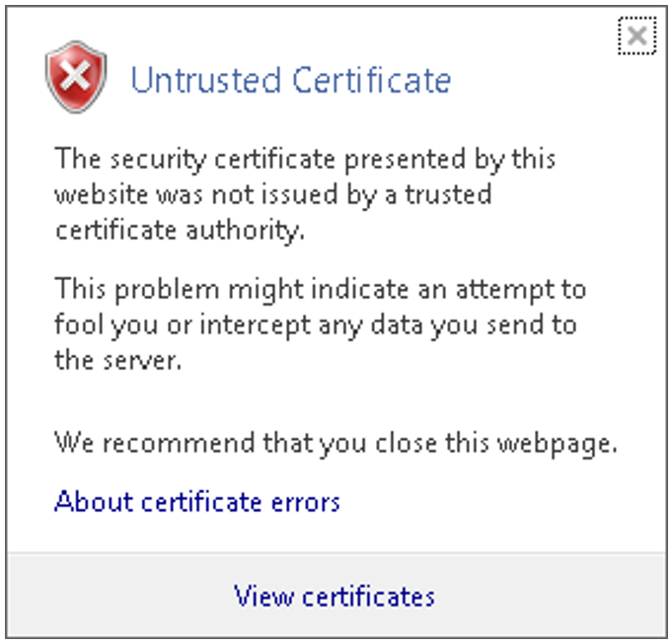
Task: Click the line 'This problem might indicate an attempt to'
Action: (x=320, y=290)
